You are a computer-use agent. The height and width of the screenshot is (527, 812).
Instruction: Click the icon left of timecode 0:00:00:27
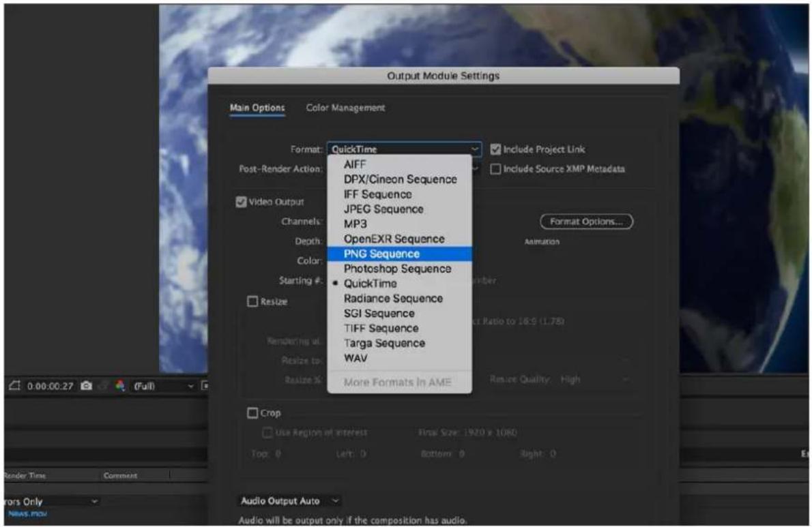pos(14,386)
